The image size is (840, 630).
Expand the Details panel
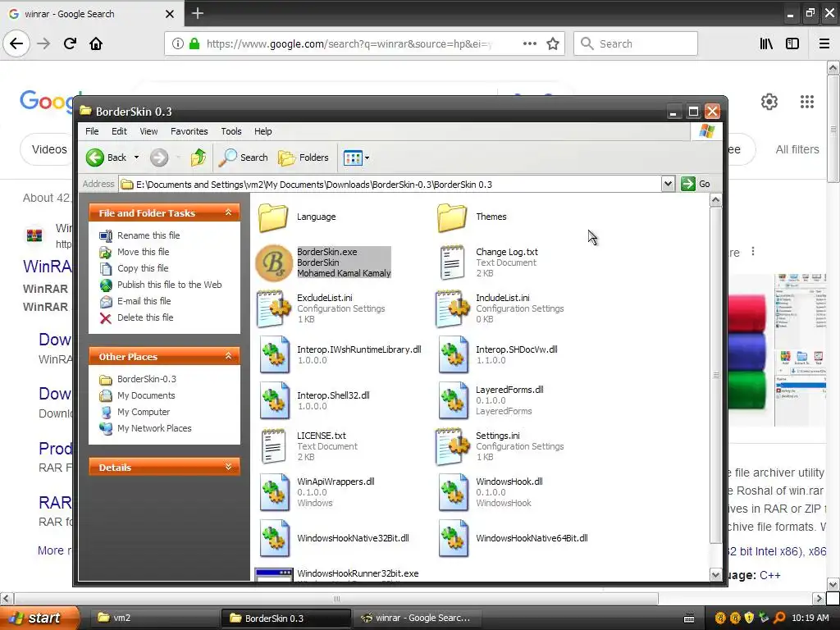pyautogui.click(x=229, y=467)
